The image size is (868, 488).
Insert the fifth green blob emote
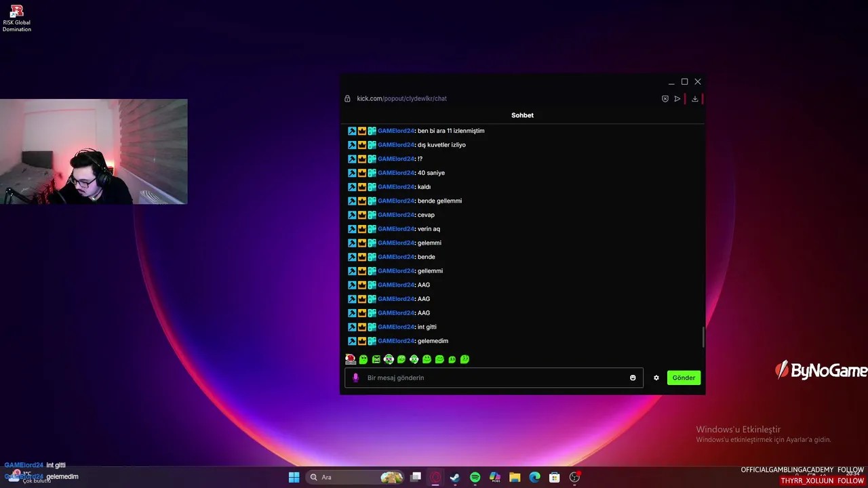point(401,359)
